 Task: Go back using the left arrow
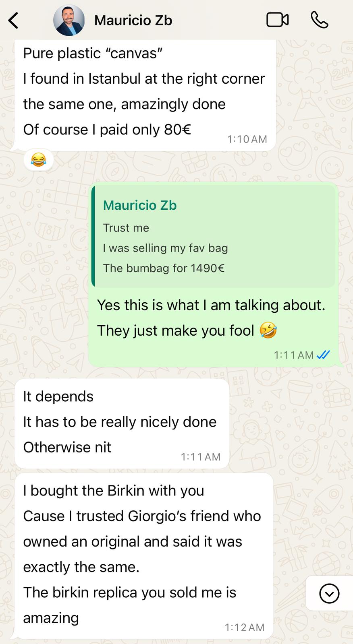click(x=13, y=20)
